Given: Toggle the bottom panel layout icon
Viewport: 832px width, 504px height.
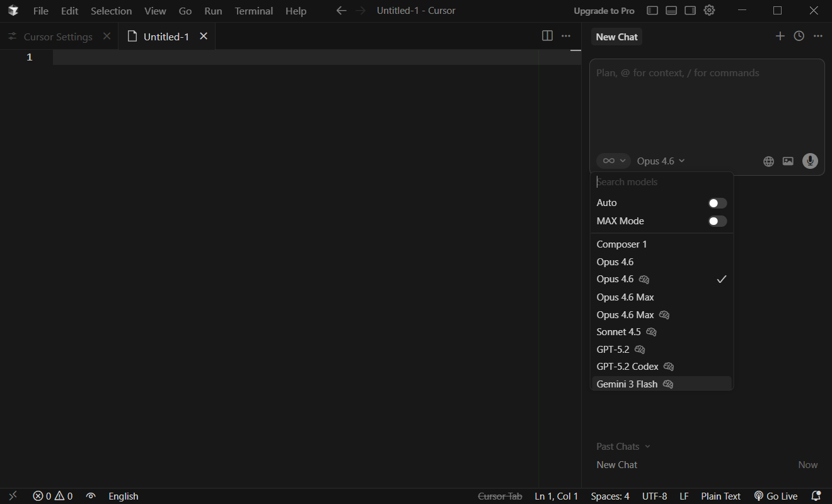Looking at the screenshot, I should (671, 11).
